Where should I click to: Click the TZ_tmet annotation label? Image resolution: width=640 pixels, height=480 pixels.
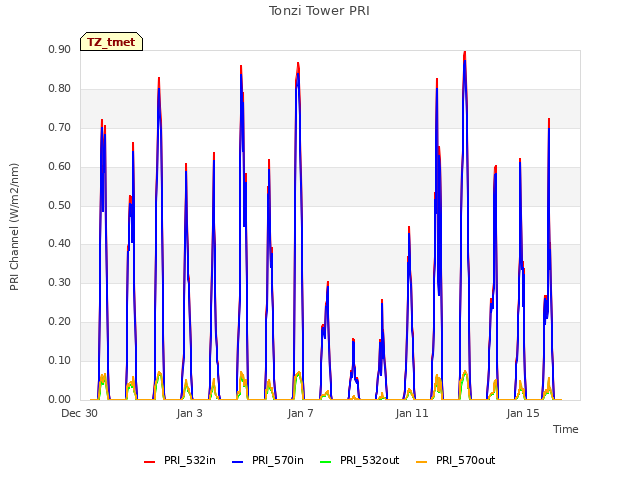point(111,42)
